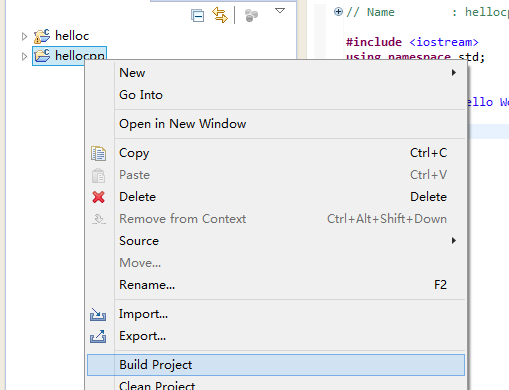Screen dimensions: 509x390
Task: Click the grayed filter circles icon
Action: tap(251, 16)
